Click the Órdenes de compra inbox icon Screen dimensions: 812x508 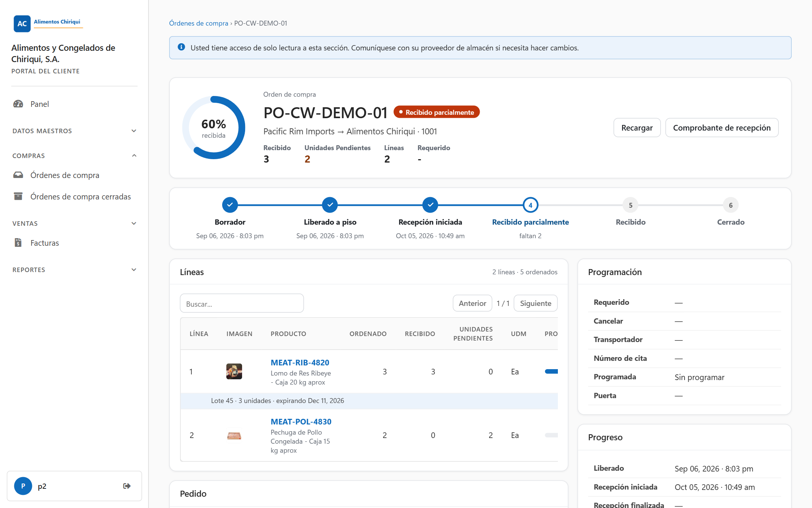[18, 175]
